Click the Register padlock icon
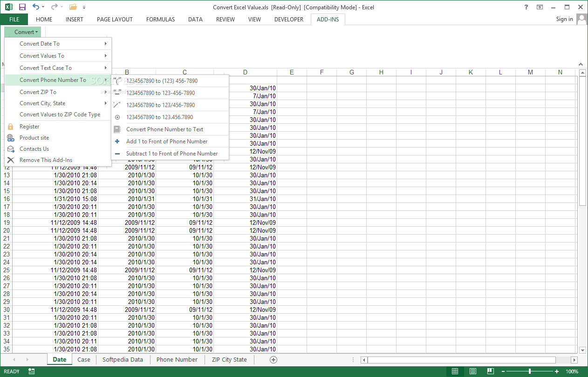Viewport: 588px width, 377px height. (11, 127)
